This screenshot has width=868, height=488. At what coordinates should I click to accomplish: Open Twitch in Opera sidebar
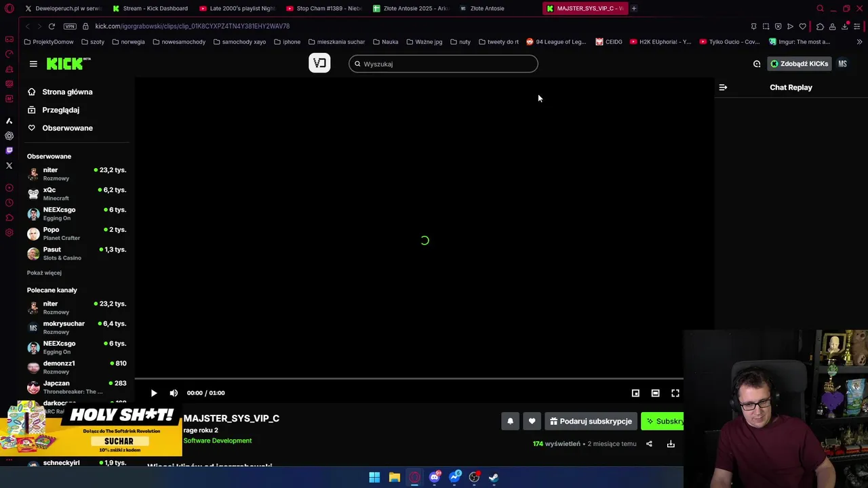coord(9,150)
